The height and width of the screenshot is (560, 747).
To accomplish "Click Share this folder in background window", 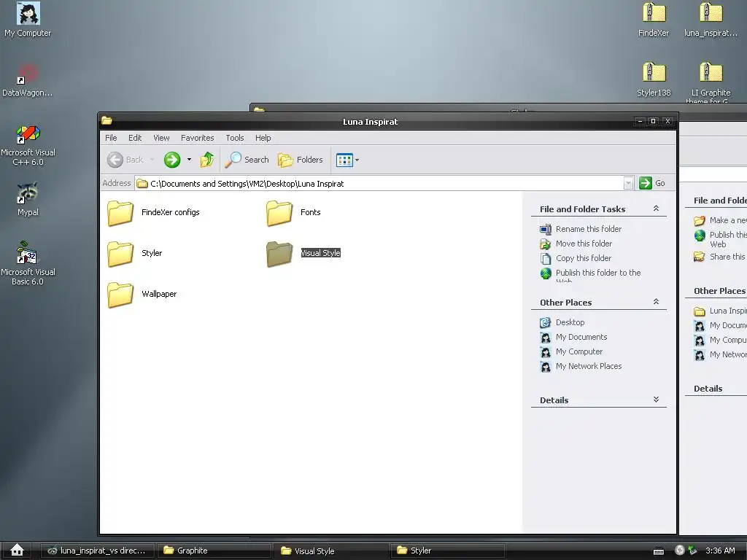I will tap(719, 257).
